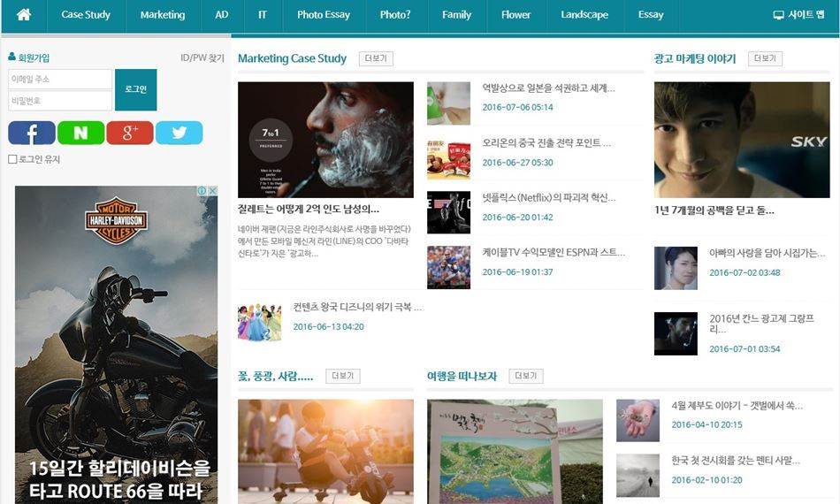Focus the 비밀번호 password field
840x504 pixels.
(60, 101)
